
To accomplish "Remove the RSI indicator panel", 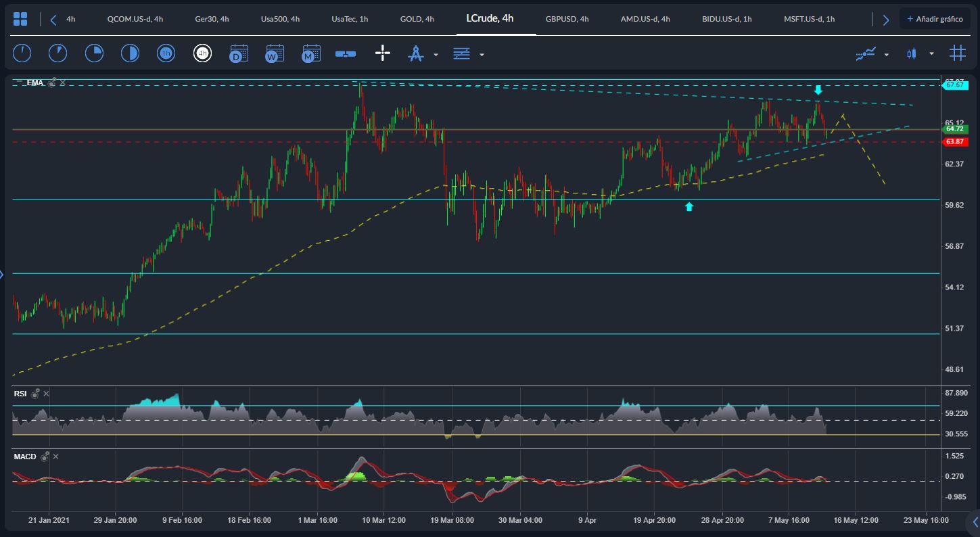I will 47,394.
